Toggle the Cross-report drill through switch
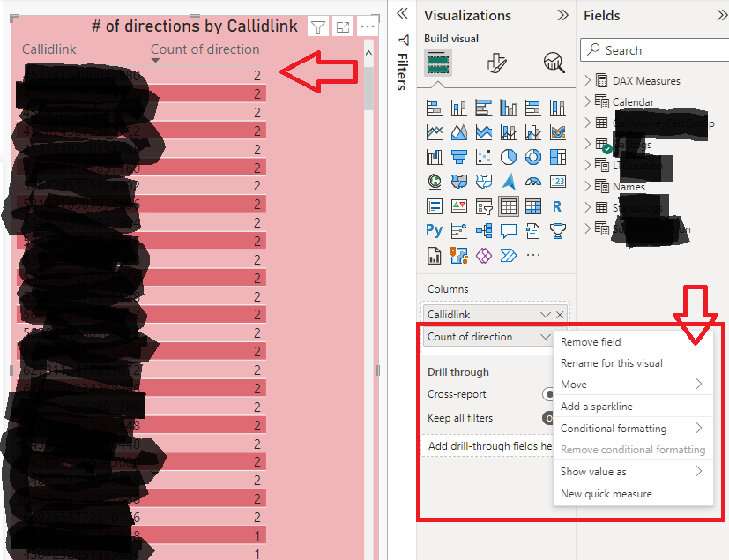This screenshot has height=560, width=729. click(x=547, y=394)
